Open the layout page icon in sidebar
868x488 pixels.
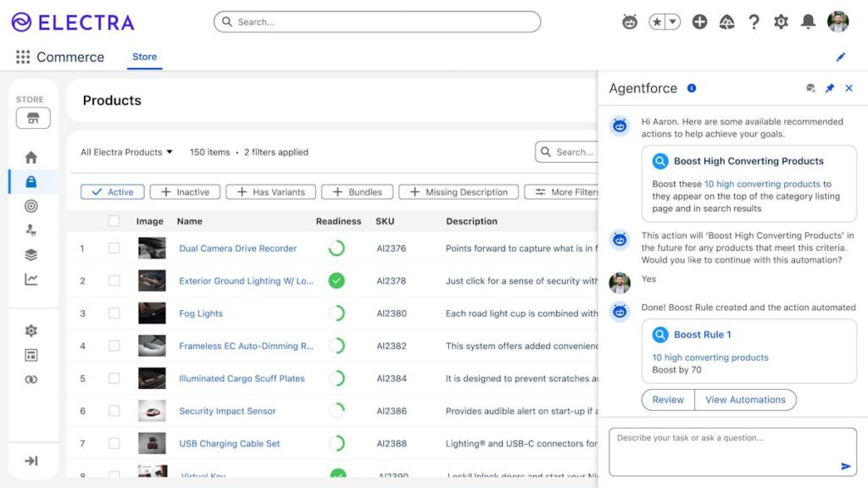(x=31, y=355)
